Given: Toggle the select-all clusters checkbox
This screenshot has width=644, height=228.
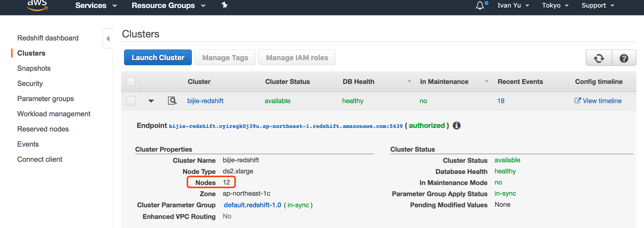Looking at the screenshot, I should 131,82.
